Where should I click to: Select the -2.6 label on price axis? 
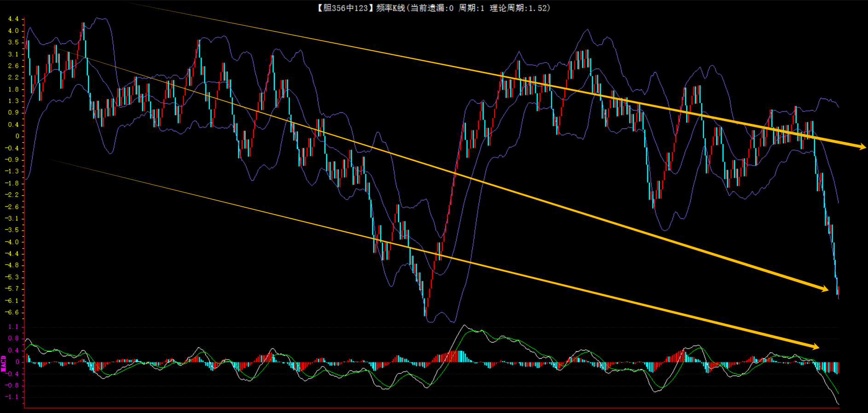pyautogui.click(x=12, y=206)
